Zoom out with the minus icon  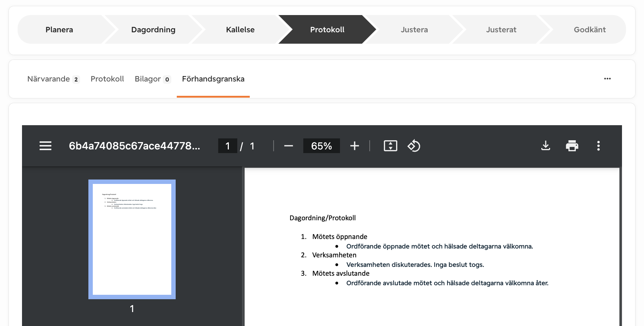click(x=289, y=146)
